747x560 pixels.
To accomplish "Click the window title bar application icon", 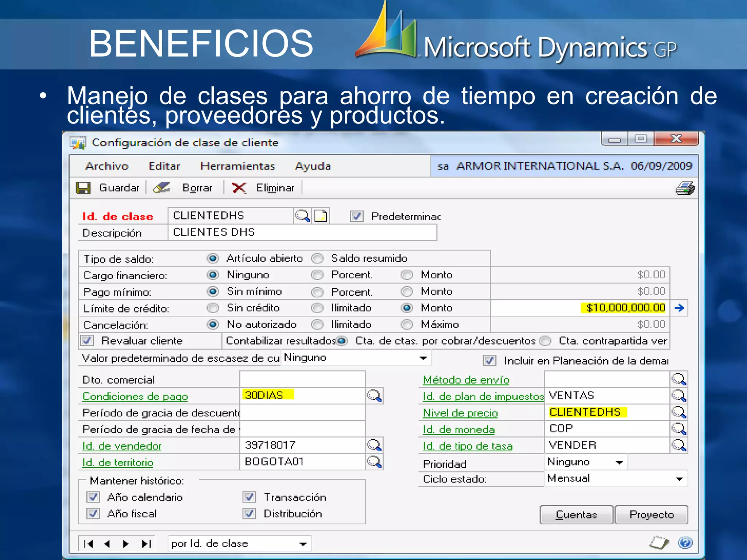I will pyautogui.click(x=78, y=143).
